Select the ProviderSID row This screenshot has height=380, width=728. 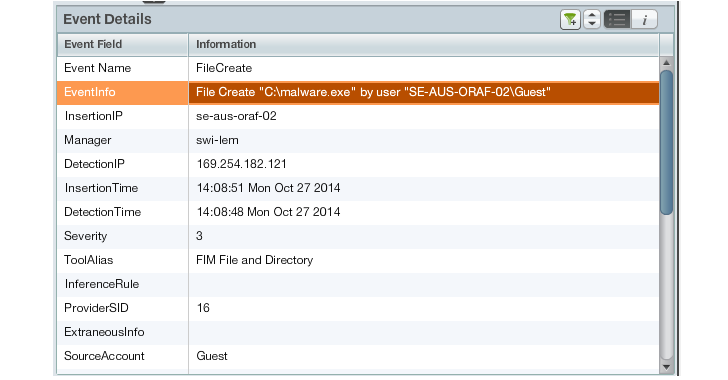pos(358,308)
